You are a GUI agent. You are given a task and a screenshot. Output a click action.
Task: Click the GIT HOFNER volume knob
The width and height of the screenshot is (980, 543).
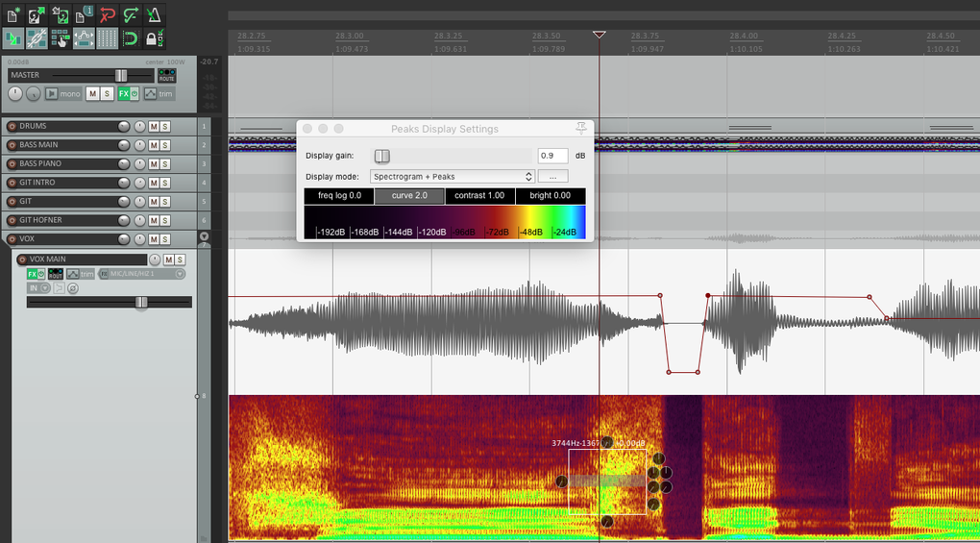coord(124,220)
